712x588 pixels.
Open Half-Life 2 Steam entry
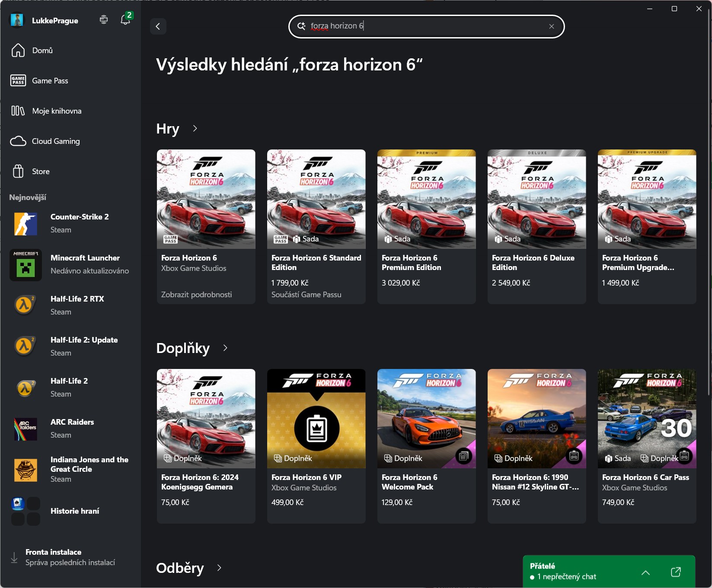pyautogui.click(x=70, y=388)
